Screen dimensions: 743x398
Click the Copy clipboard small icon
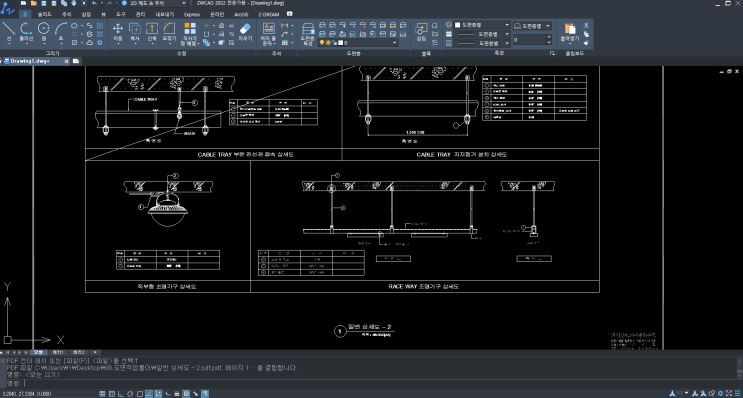586,34
